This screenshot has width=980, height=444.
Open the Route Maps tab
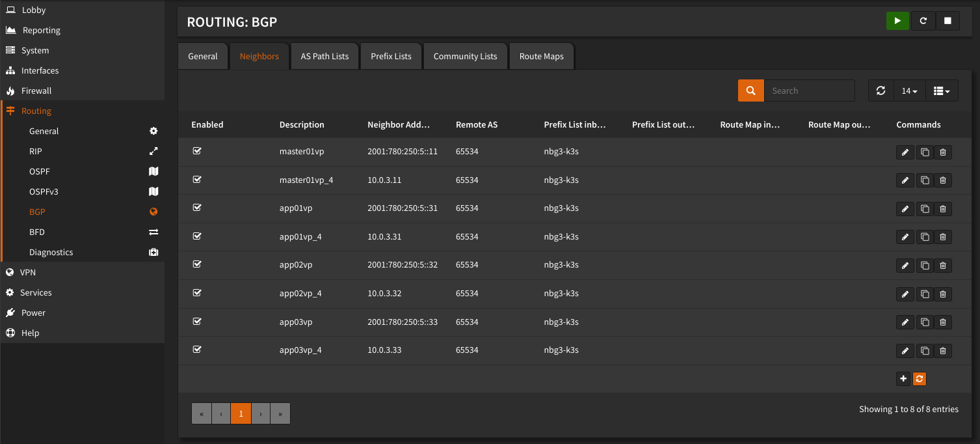541,56
